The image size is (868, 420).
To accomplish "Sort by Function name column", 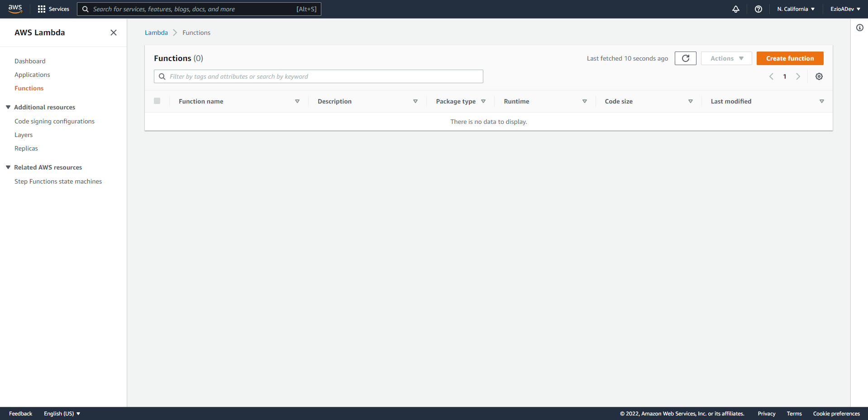I will 297,101.
